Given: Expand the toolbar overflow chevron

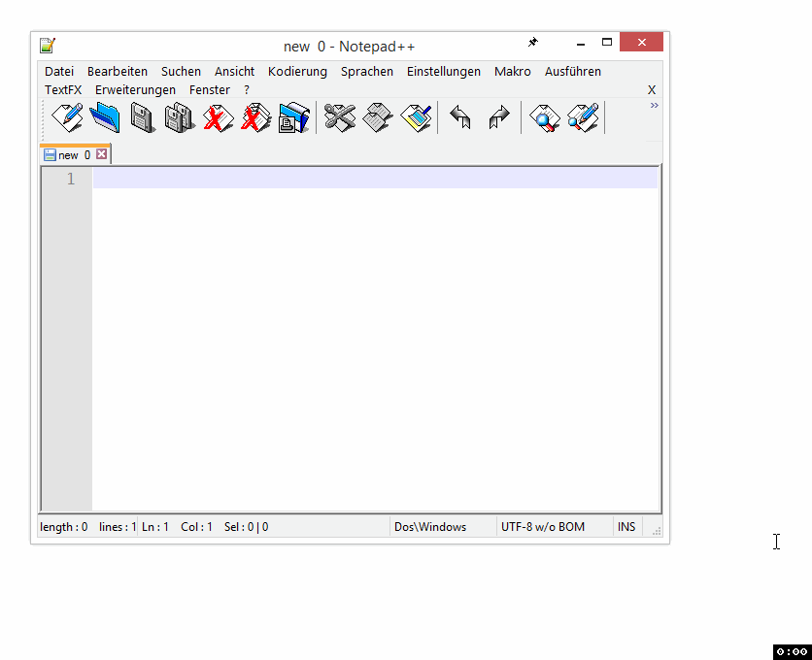Looking at the screenshot, I should (x=654, y=105).
